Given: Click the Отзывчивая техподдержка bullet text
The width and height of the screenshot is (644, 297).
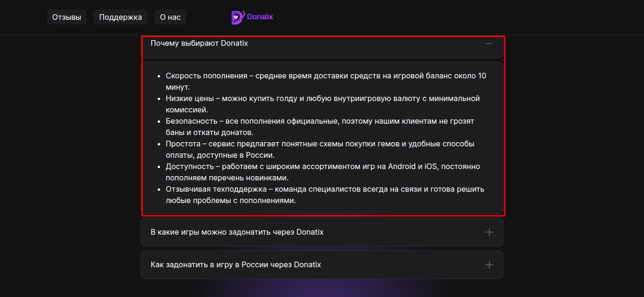Looking at the screenshot, I should [325, 195].
